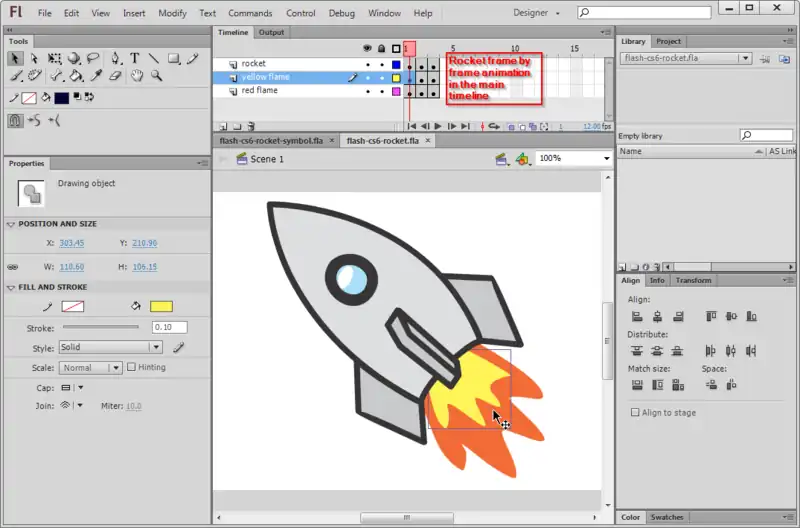Collapse the Position and Size section
Viewport: 800px width, 528px height.
11,224
